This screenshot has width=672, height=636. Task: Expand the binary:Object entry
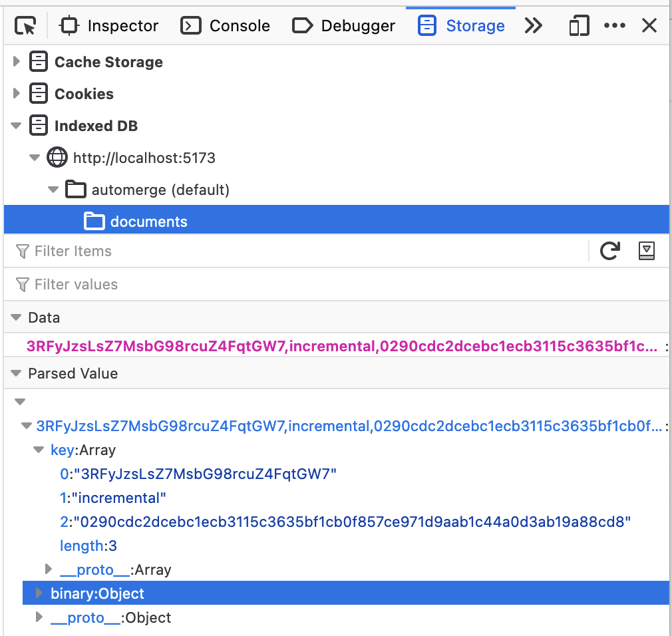pyautogui.click(x=38, y=592)
